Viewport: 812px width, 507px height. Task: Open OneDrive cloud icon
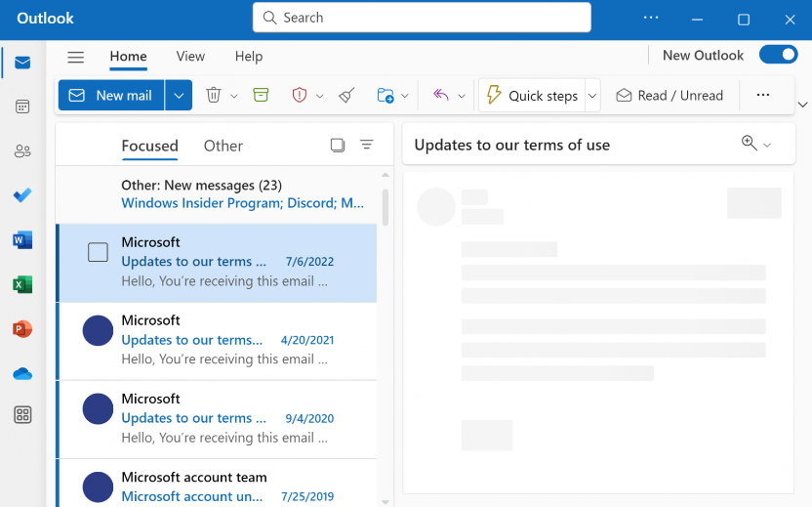22,373
